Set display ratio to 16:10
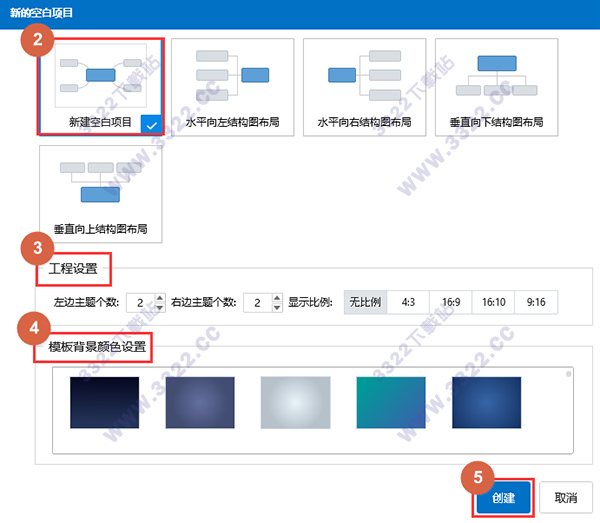The height and width of the screenshot is (523, 600). click(493, 302)
